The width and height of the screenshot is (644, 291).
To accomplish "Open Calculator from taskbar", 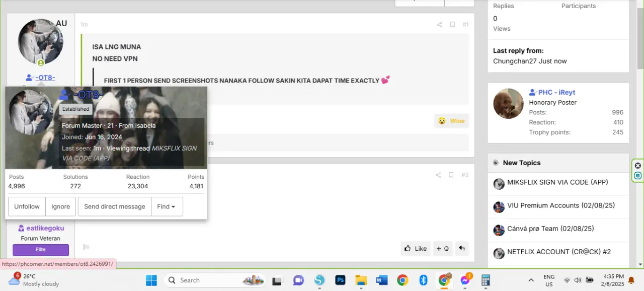I will click(486, 280).
